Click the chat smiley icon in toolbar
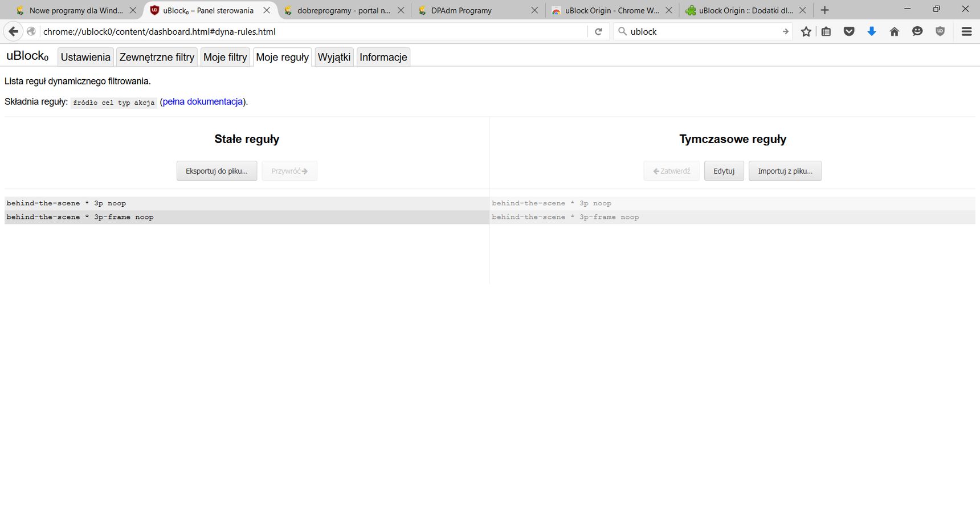980x526 pixels. tap(917, 32)
